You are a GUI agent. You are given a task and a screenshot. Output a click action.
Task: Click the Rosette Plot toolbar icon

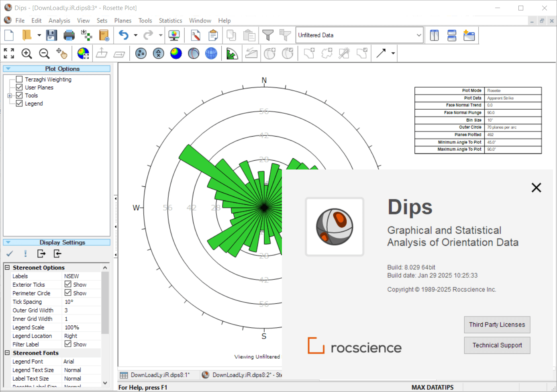coord(232,53)
